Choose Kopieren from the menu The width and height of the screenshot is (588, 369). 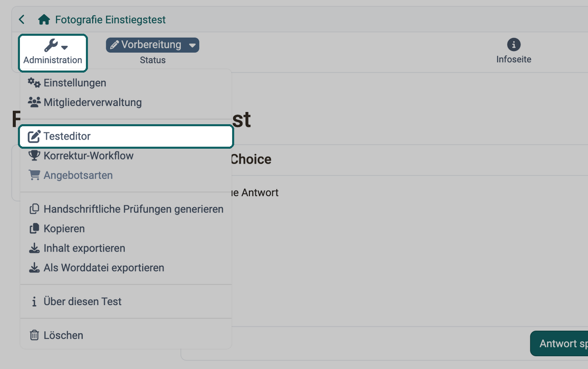126,228
